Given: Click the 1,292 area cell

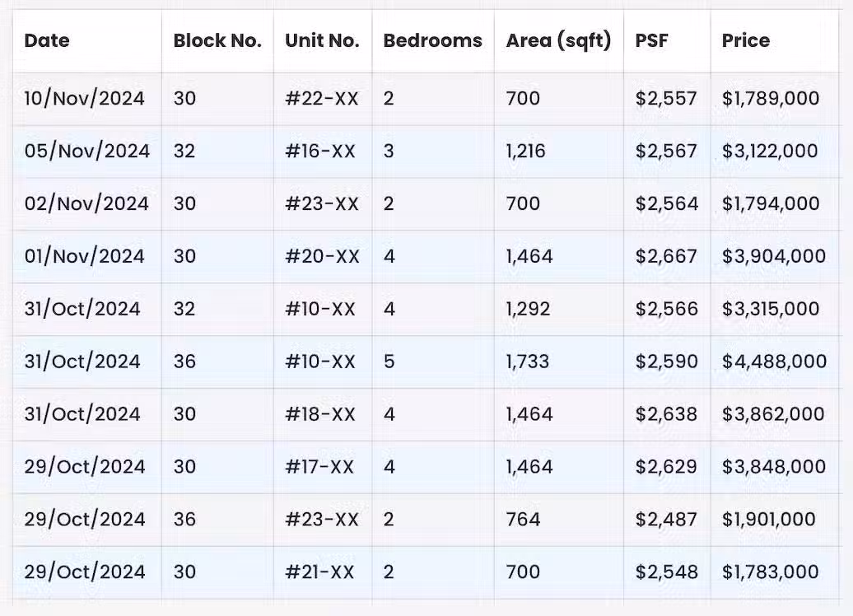Looking at the screenshot, I should [x=528, y=309].
